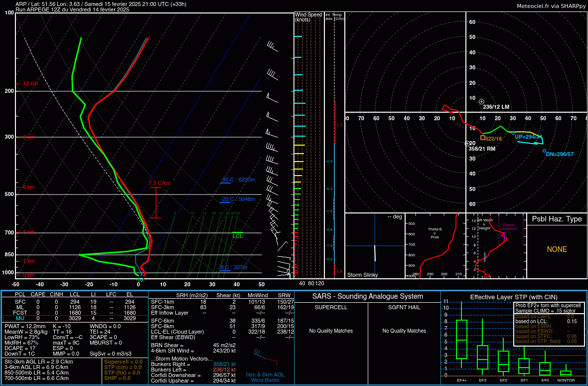Screen dimensions: 588x386
Task: Click the orange 322/18 square marker
Action: (482, 138)
